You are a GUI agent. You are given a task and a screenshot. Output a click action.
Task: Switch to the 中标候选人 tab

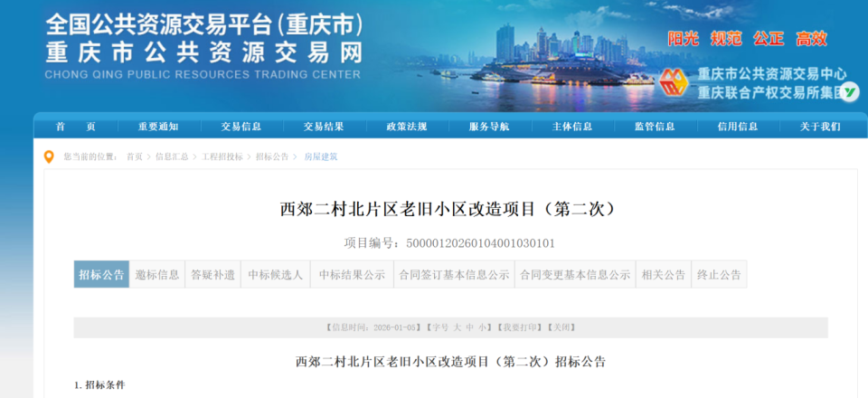pyautogui.click(x=276, y=275)
